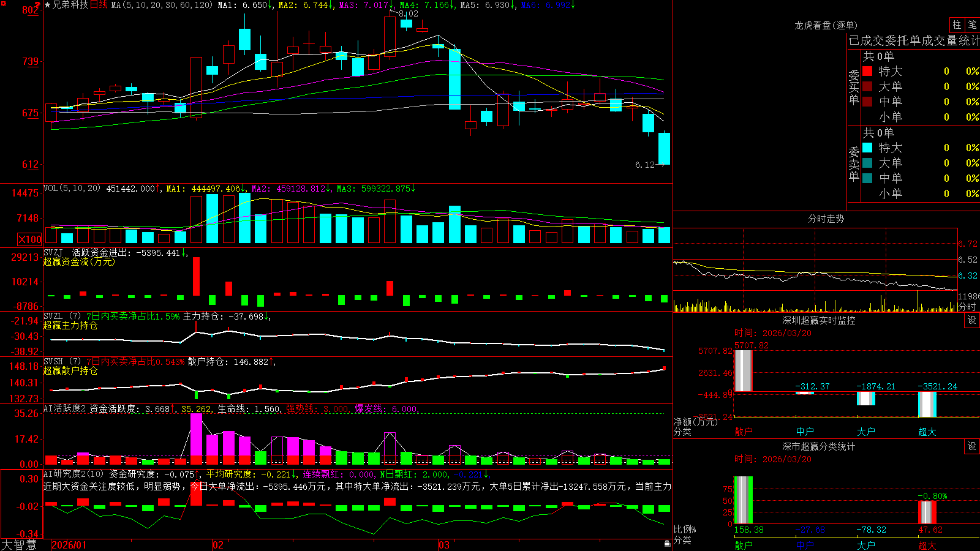980x551 pixels.
Task: Click the teal 大单 sell-order swatch
Action: pos(867,163)
